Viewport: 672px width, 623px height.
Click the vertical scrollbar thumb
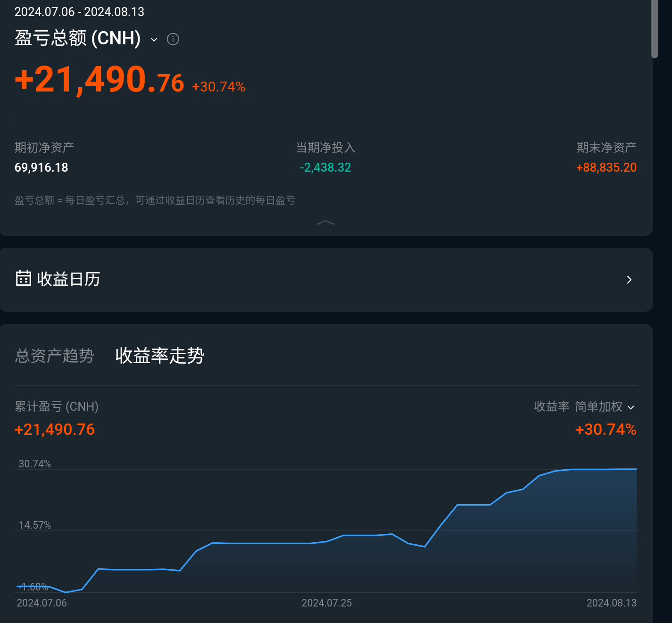click(655, 29)
